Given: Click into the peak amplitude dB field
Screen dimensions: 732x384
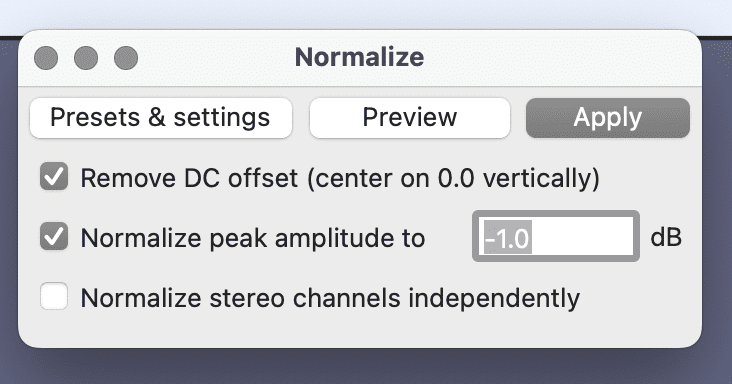Looking at the screenshot, I should pyautogui.click(x=556, y=237).
